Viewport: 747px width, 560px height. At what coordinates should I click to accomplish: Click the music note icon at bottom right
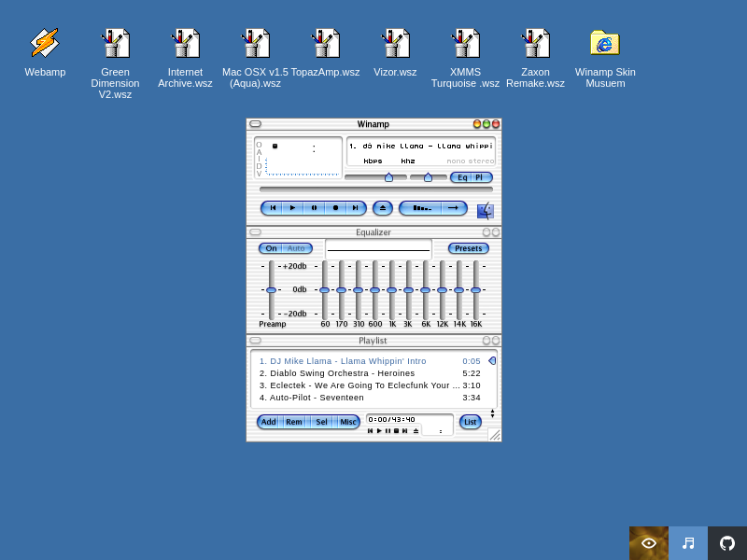688,543
